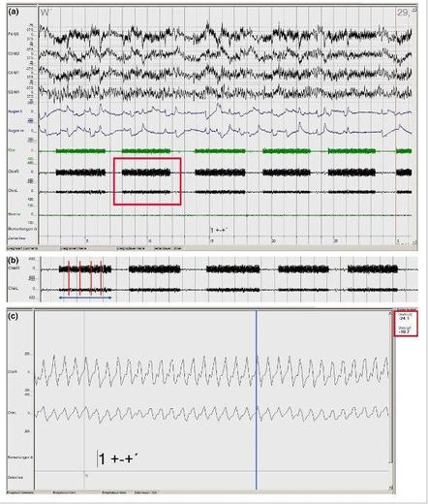Click the 'Zeitachse' row label in panel (a)

pos(16,238)
